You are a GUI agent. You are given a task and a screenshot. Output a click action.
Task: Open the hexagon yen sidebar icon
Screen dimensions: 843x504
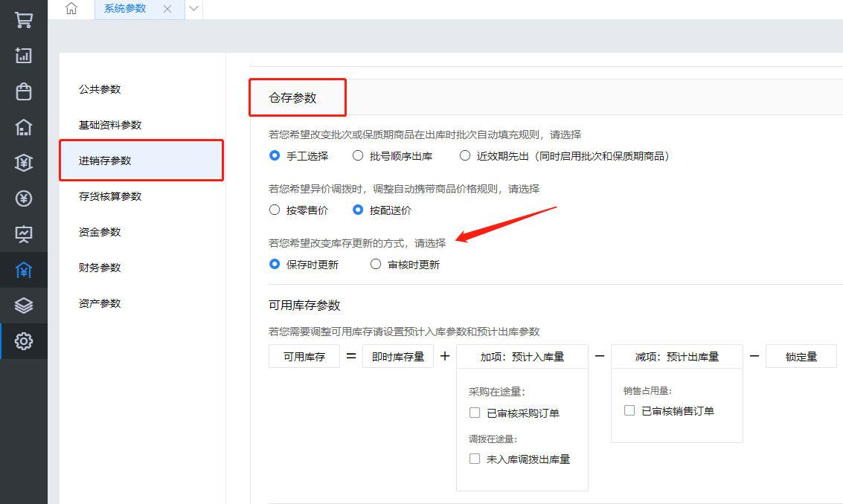(x=24, y=162)
